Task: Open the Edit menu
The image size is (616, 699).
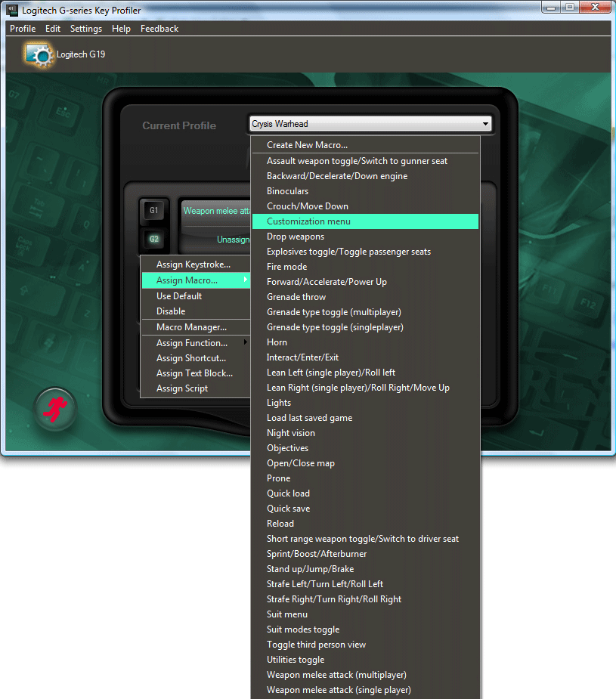Action: 53,29
